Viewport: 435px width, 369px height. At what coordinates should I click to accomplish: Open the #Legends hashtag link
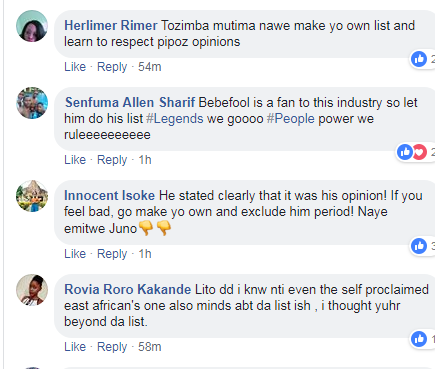[175, 119]
